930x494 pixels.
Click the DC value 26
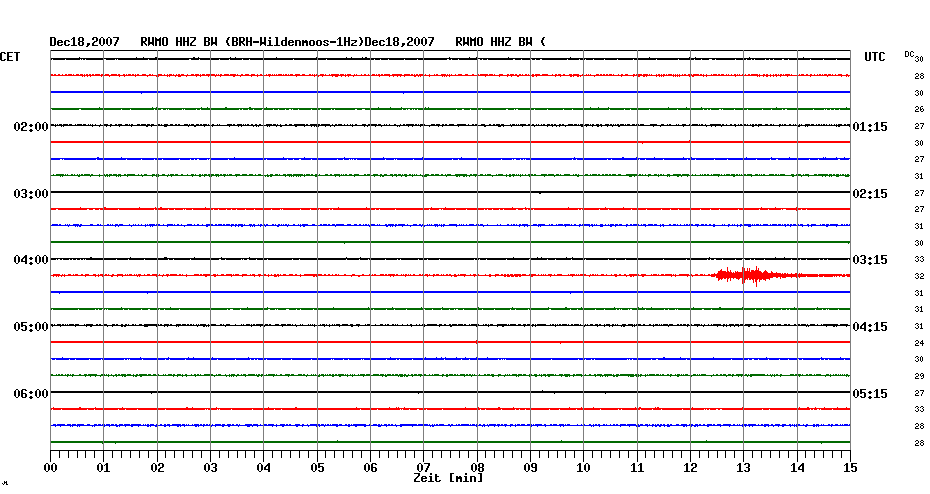919,110
